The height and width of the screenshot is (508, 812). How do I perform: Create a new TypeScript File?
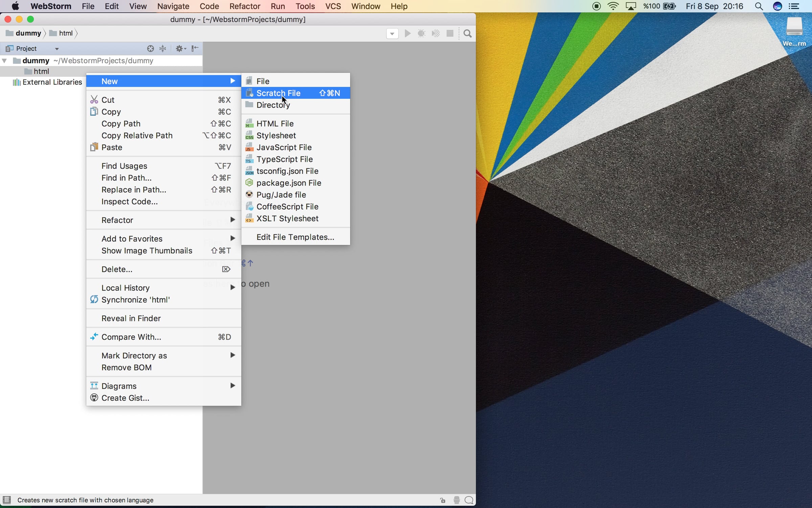click(296, 159)
